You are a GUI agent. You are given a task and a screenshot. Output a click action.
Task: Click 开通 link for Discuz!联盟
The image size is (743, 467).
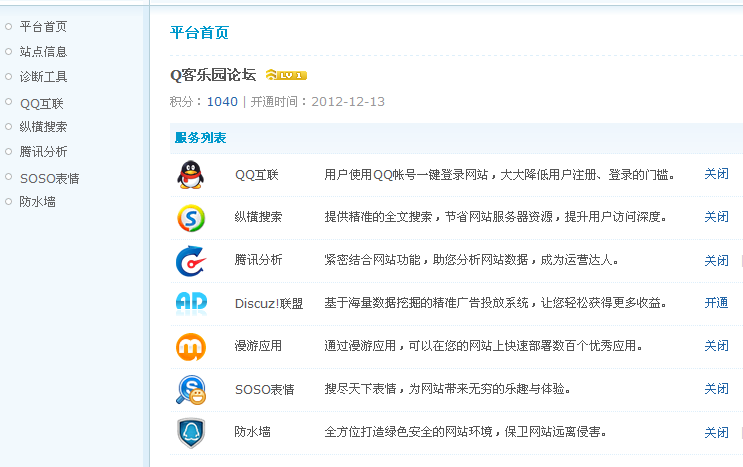pyautogui.click(x=716, y=303)
